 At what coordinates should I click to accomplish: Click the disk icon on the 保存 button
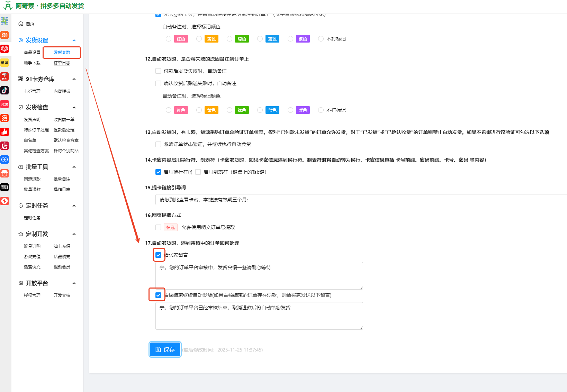pyautogui.click(x=158, y=349)
